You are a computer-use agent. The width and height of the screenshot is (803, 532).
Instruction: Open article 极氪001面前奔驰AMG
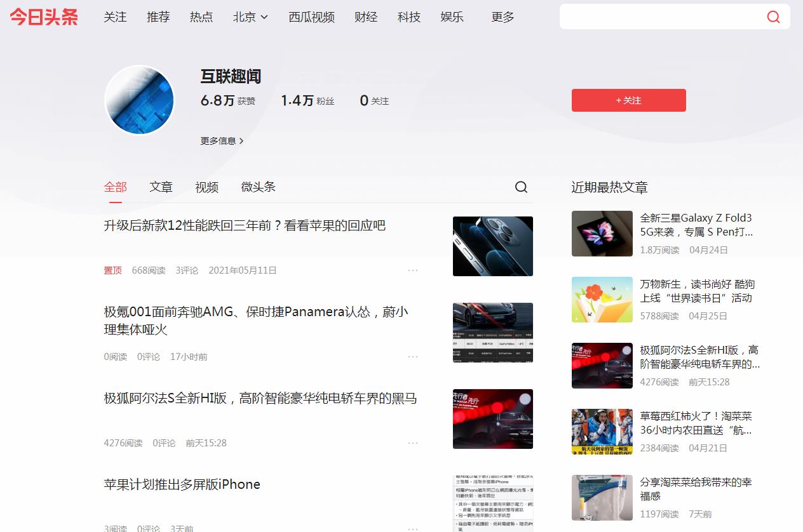257,321
